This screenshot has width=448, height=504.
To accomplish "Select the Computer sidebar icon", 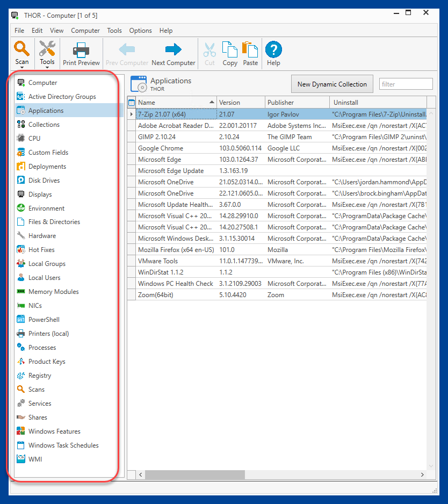I will [x=21, y=83].
